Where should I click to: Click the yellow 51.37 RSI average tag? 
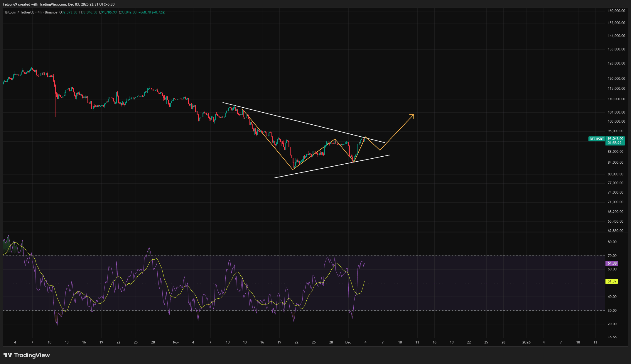coord(612,281)
